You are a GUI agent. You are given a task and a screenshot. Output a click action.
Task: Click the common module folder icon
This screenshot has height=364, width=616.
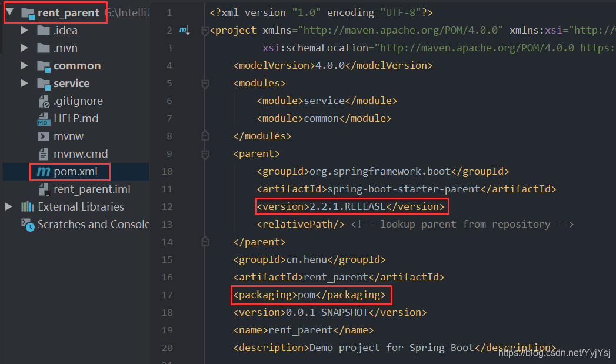(44, 66)
